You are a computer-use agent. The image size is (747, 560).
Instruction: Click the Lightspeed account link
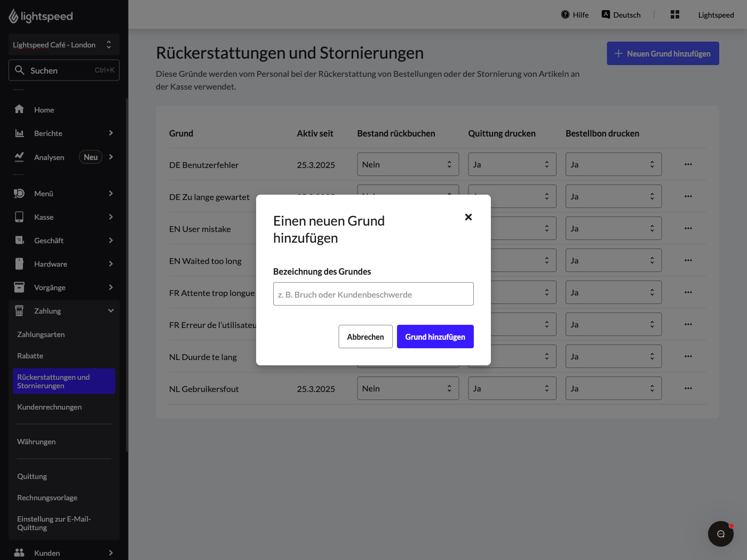[x=716, y=15]
